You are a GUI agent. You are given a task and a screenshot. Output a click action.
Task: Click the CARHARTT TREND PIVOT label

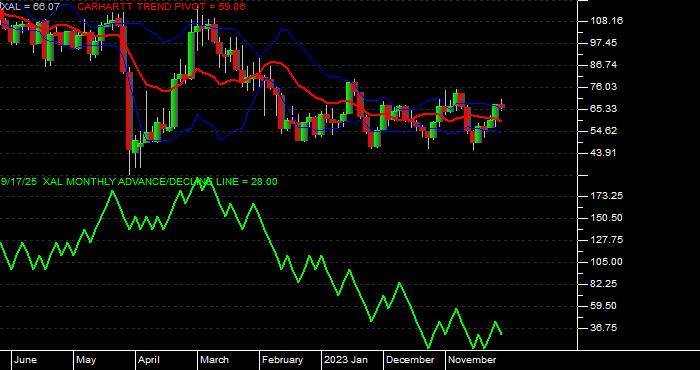pyautogui.click(x=161, y=7)
